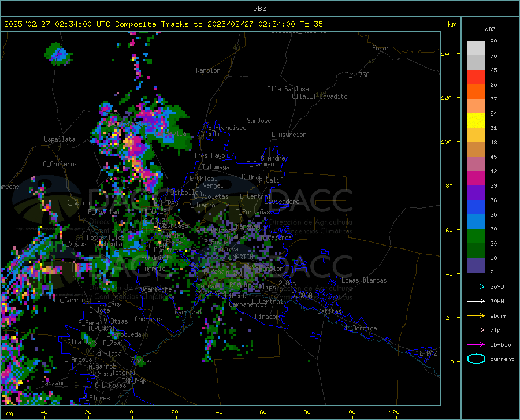Click the 'Uspallata' map label
The width and height of the screenshot is (520, 420).
[60, 139]
